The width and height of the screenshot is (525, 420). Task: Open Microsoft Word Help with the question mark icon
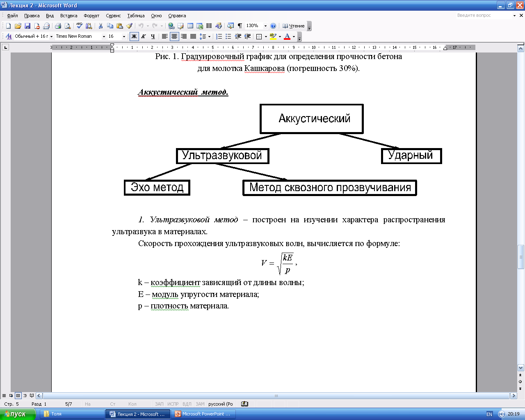point(273,26)
